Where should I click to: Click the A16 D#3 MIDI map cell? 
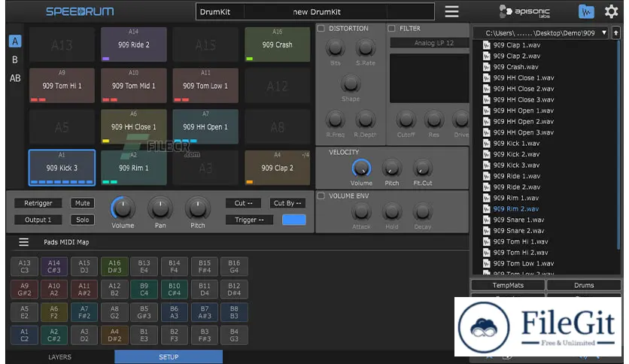(114, 266)
